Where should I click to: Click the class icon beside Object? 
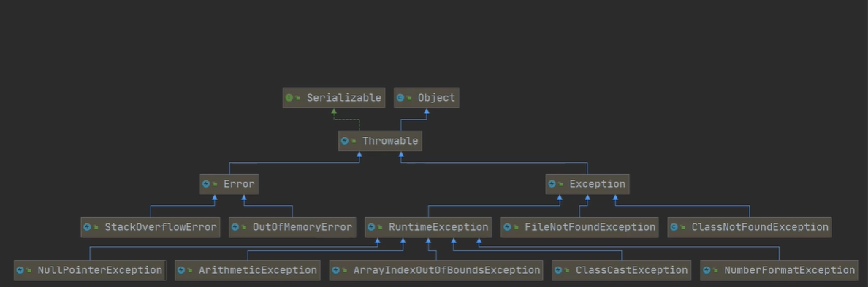400,98
